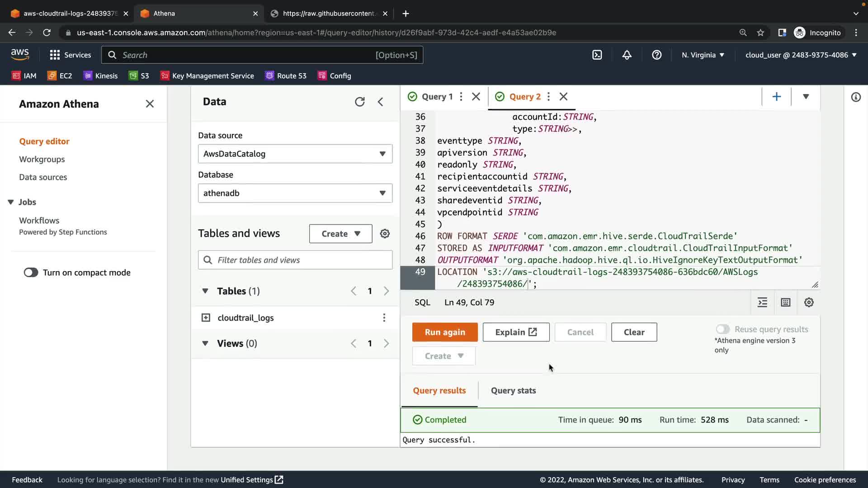The image size is (868, 488).
Task: Click the format query icon
Action: (x=762, y=302)
